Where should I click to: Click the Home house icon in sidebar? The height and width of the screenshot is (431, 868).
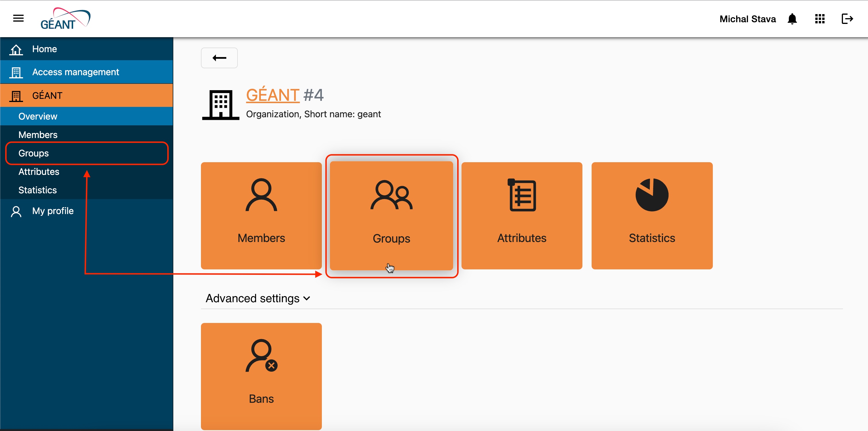click(x=16, y=49)
